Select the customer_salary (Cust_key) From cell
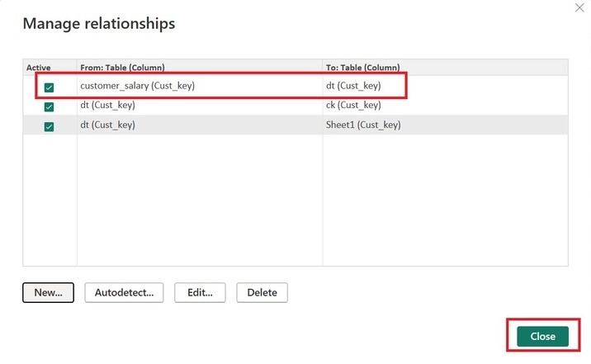The width and height of the screenshot is (591, 364). [x=137, y=86]
